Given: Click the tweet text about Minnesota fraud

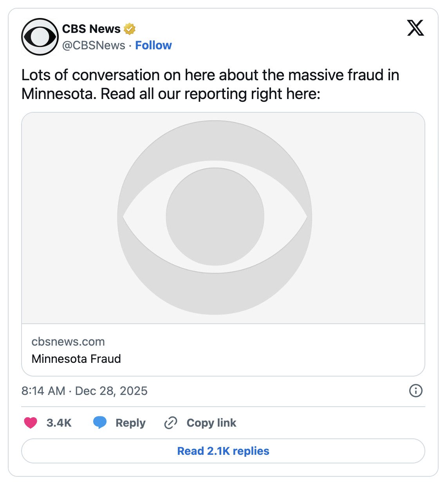Looking at the screenshot, I should [210, 84].
